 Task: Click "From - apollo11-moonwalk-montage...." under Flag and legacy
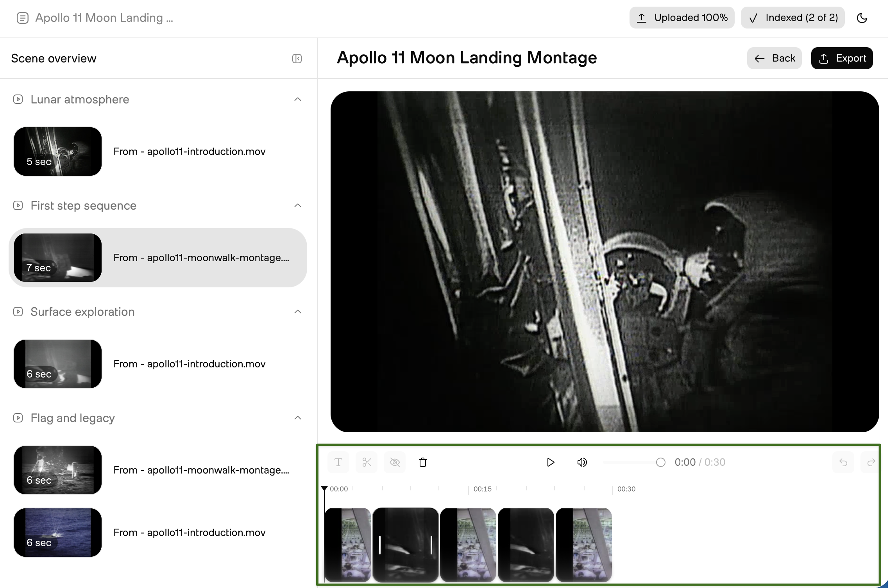coord(201,470)
